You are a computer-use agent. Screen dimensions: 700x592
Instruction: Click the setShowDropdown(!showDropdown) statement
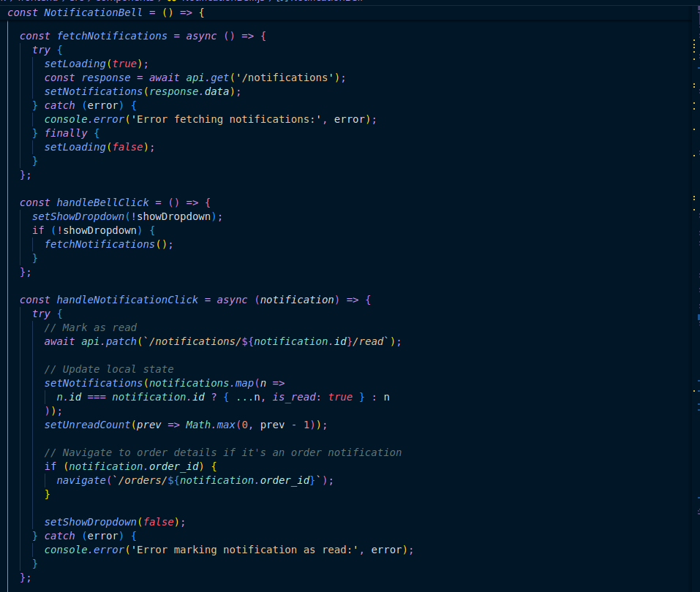click(127, 216)
